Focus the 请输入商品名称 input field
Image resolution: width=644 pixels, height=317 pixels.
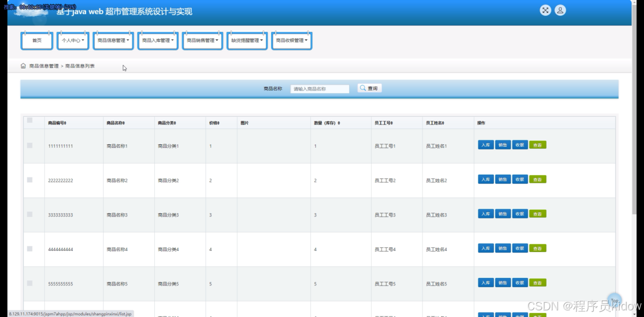click(320, 89)
